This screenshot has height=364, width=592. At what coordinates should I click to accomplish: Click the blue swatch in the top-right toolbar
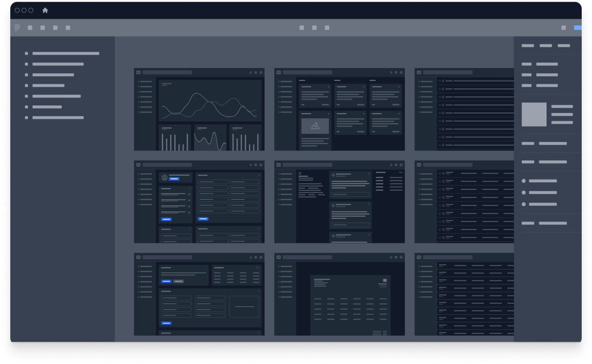pyautogui.click(x=577, y=27)
